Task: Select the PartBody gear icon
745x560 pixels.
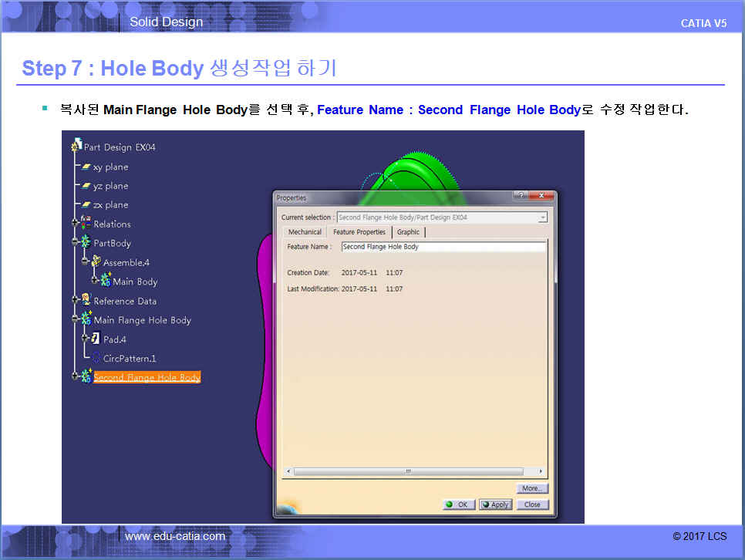Action: [x=86, y=243]
